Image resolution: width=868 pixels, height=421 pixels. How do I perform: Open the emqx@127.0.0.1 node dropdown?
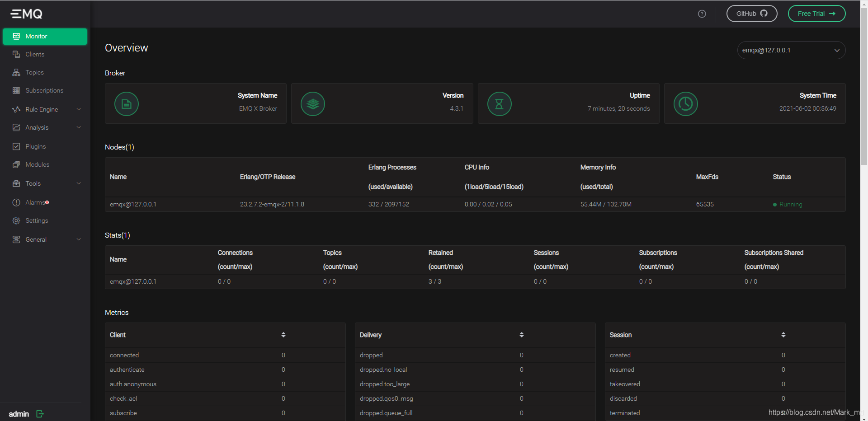pos(791,50)
